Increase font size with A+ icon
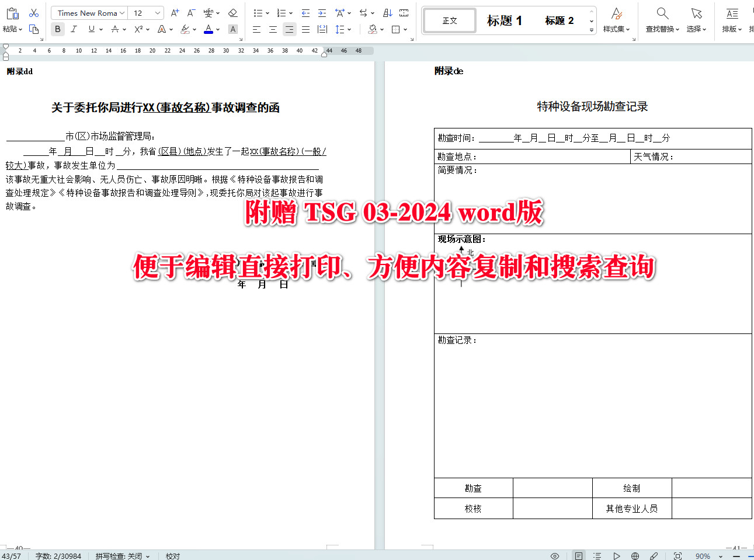This screenshot has width=754, height=560. click(x=175, y=13)
